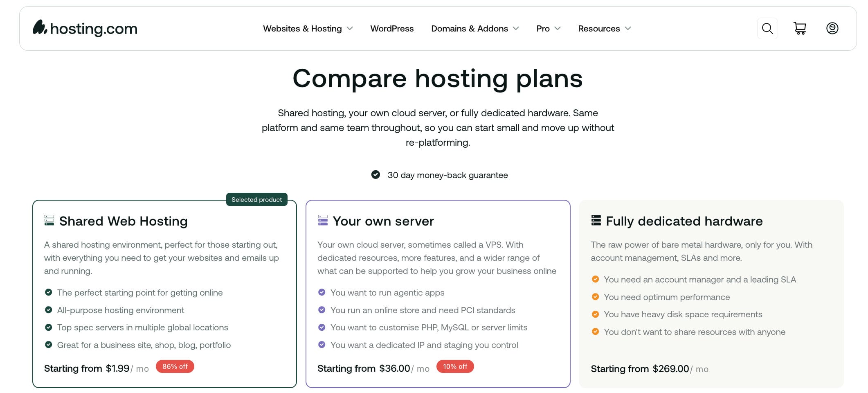
Task: Click checkmark beside 'You don't want to share'
Action: click(x=595, y=332)
